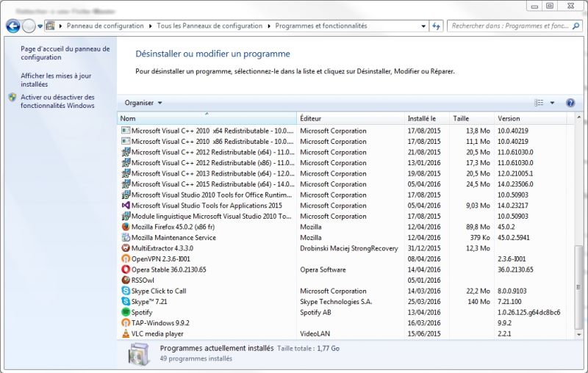
Task: Expand arrow after Tous les Panneaux breadcrumb
Action: [x=269, y=26]
